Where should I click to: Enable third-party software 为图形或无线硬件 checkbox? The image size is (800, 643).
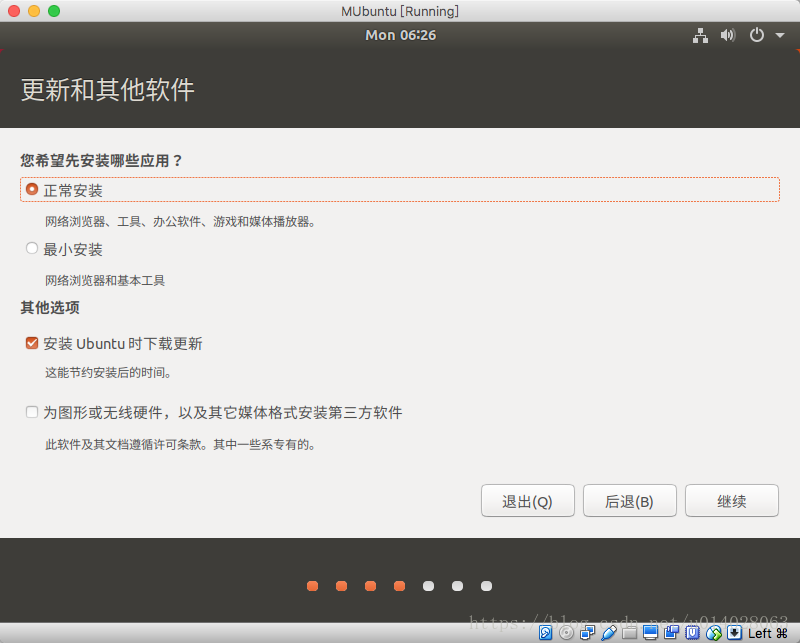click(32, 412)
